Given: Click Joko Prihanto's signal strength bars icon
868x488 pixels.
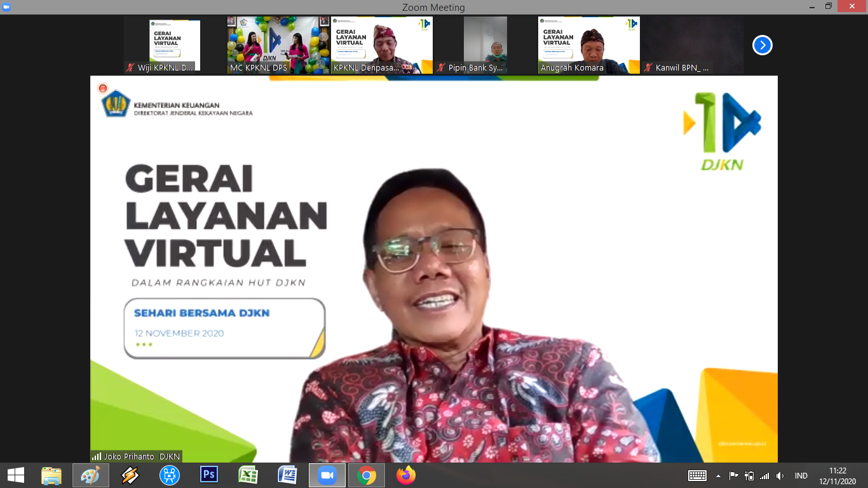Looking at the screenshot, I should (97, 456).
